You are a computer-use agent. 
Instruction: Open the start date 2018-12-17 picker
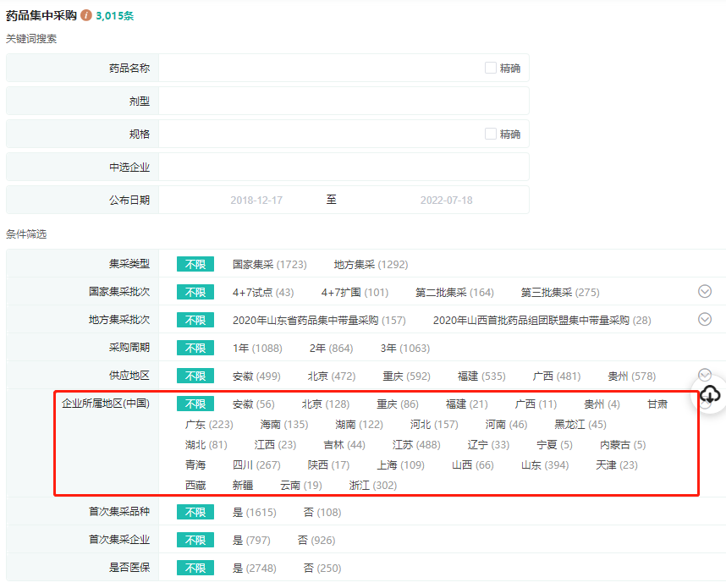(x=256, y=201)
